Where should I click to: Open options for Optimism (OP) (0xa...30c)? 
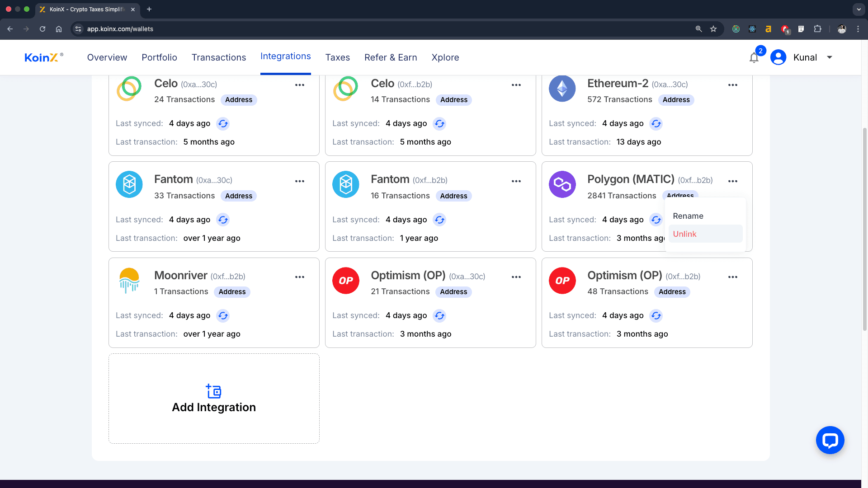point(516,277)
